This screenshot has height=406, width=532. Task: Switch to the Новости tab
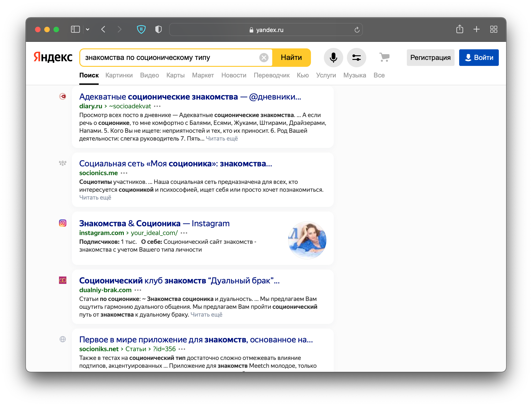234,75
